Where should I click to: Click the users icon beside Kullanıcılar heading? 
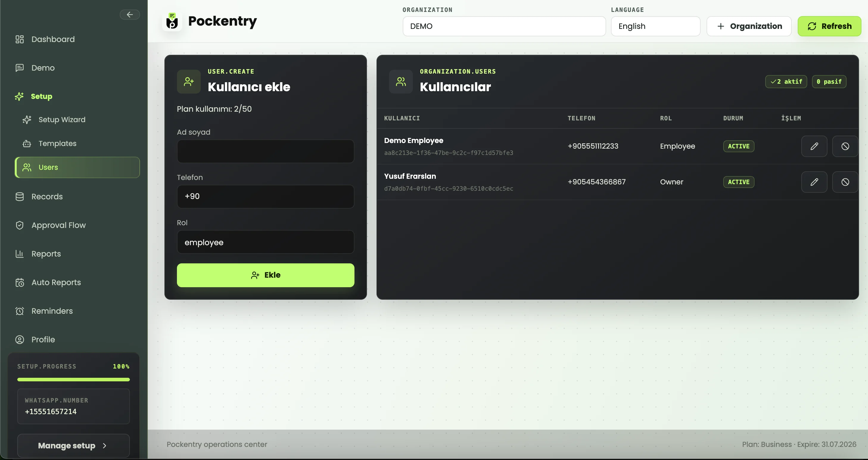pyautogui.click(x=401, y=82)
